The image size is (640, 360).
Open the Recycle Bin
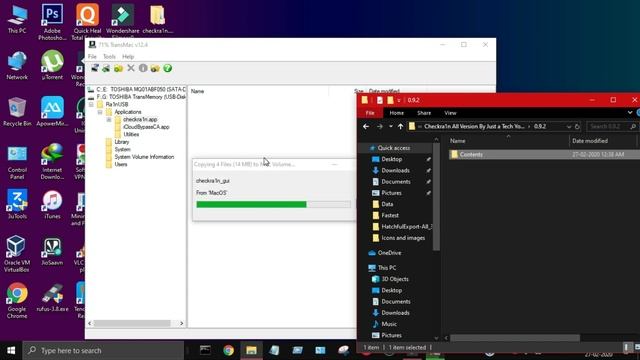(x=17, y=112)
